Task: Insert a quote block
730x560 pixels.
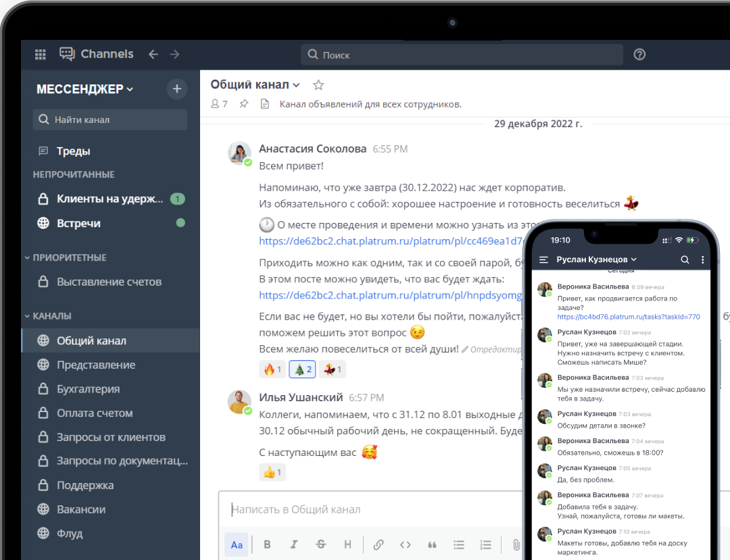Action: click(432, 544)
